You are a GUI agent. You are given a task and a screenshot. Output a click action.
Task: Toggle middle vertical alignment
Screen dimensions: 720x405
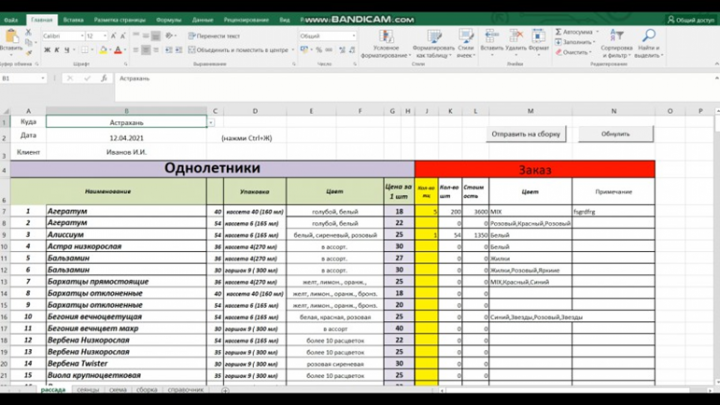coord(146,36)
